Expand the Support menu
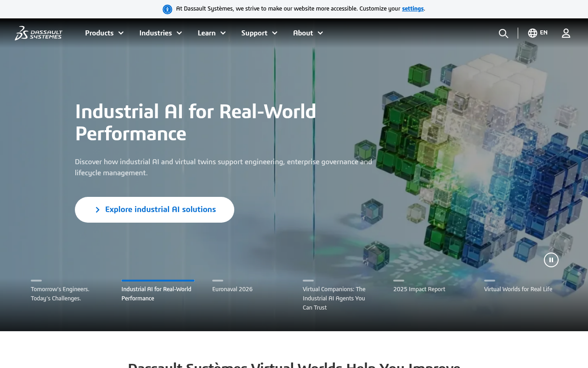This screenshot has width=588, height=368. 260,33
